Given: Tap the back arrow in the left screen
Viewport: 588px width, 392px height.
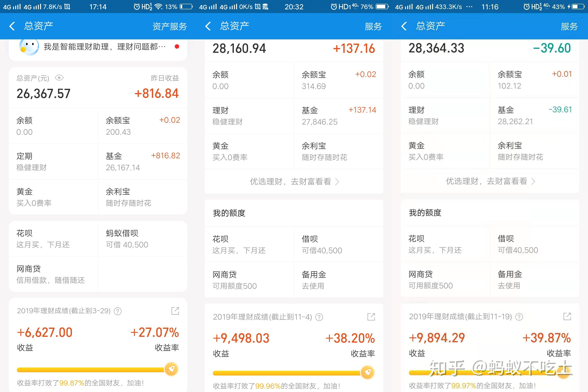Looking at the screenshot, I should click(x=12, y=26).
